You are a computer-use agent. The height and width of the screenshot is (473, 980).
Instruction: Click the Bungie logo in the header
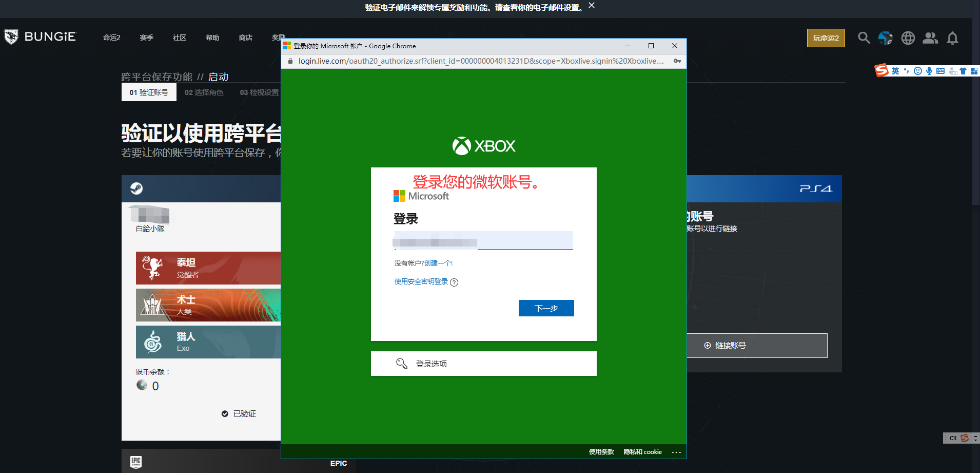[40, 37]
